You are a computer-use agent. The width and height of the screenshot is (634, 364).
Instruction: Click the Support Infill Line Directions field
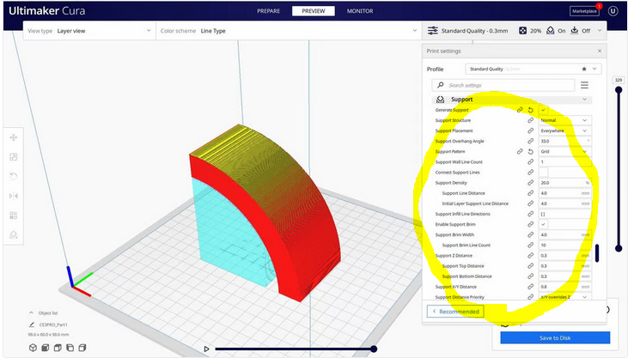point(565,214)
